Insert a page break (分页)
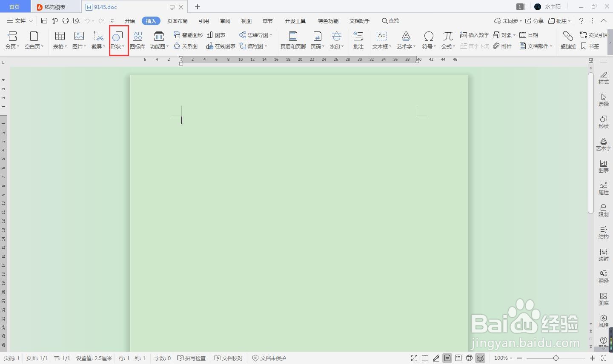613x364 pixels. click(12, 40)
